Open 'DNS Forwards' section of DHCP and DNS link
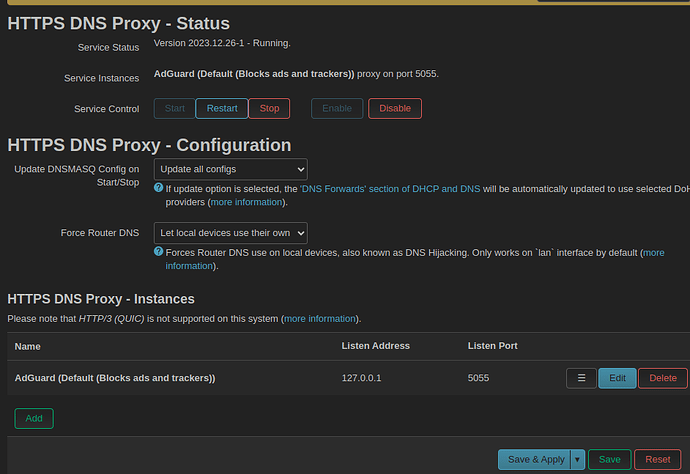 pos(390,189)
